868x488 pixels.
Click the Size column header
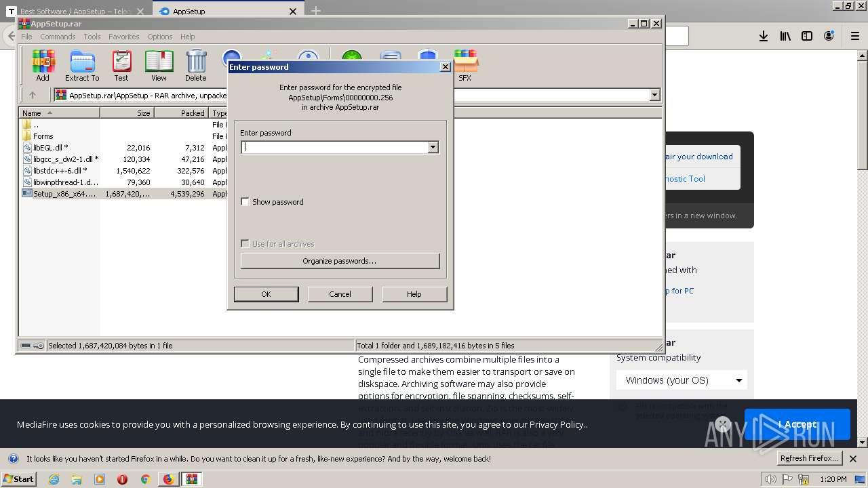pos(127,113)
